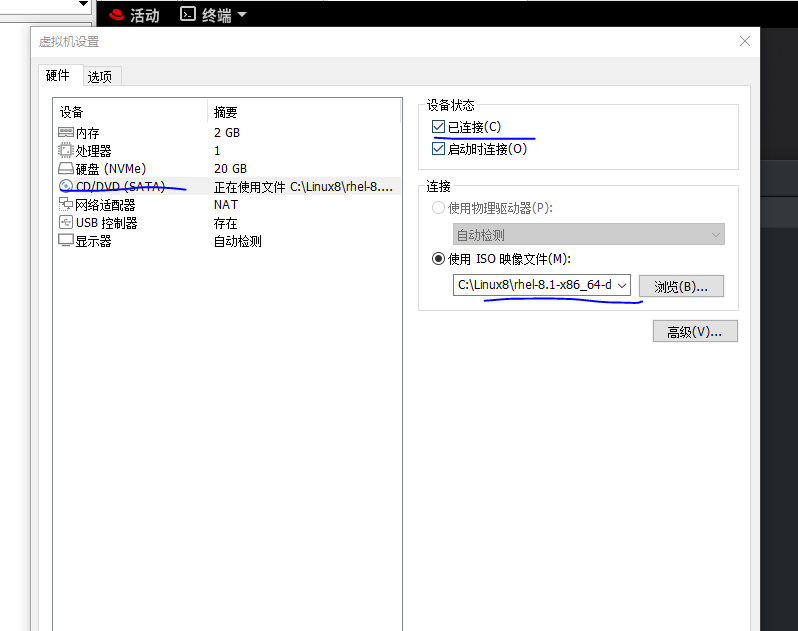Image resolution: width=798 pixels, height=631 pixels.
Task: Click the 存在 USB summary
Action: pos(225,223)
